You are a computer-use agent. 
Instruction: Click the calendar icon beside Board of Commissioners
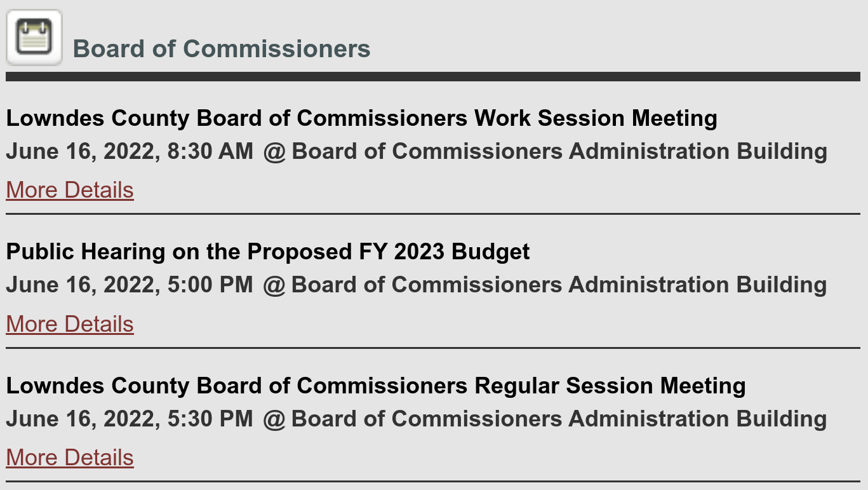coord(33,34)
